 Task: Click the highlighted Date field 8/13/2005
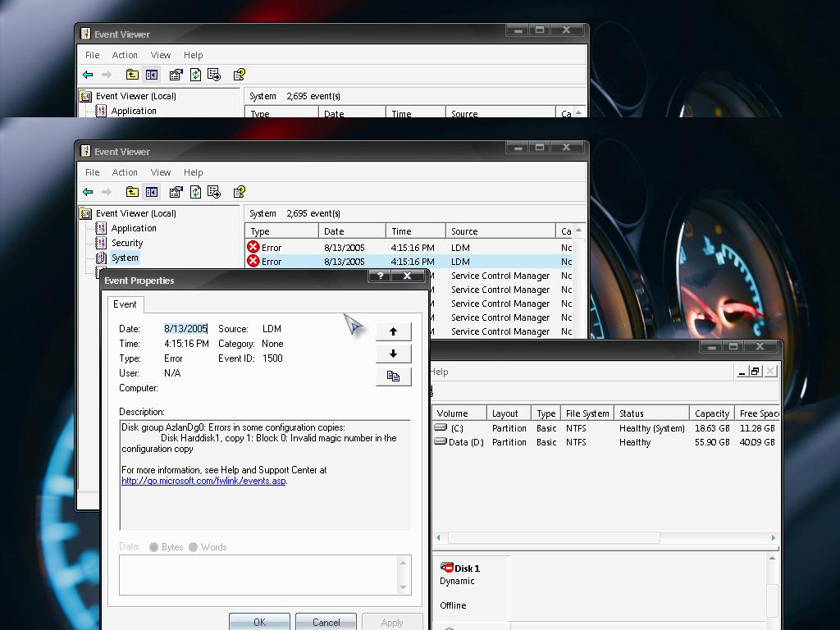click(x=185, y=329)
